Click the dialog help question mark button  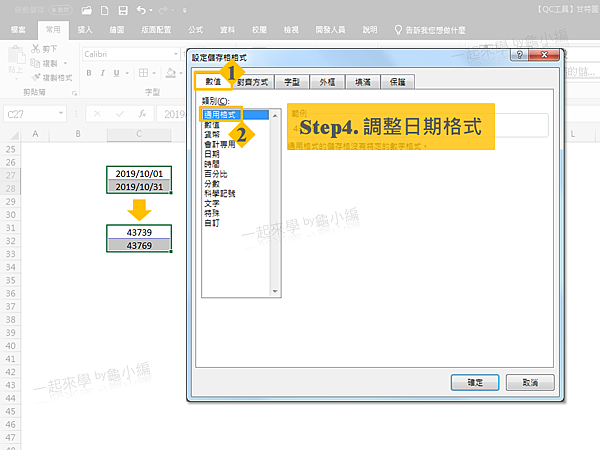[x=519, y=55]
